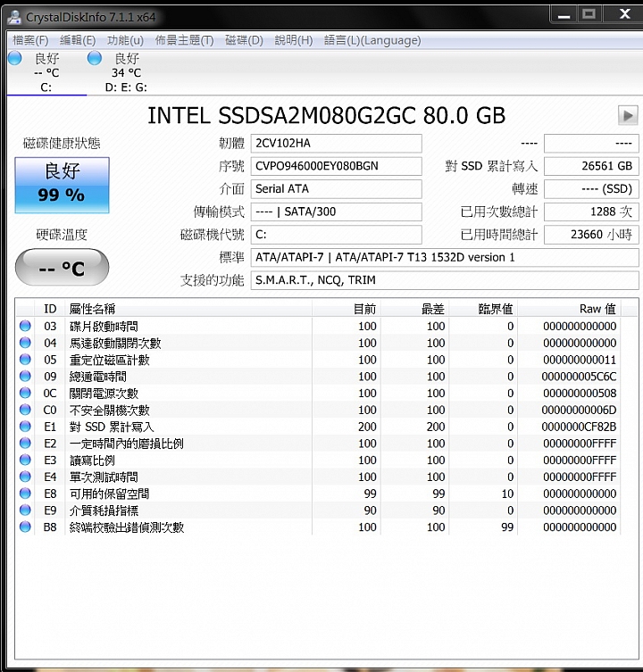
Task: Click raw value 000000000508
Action: [580, 393]
